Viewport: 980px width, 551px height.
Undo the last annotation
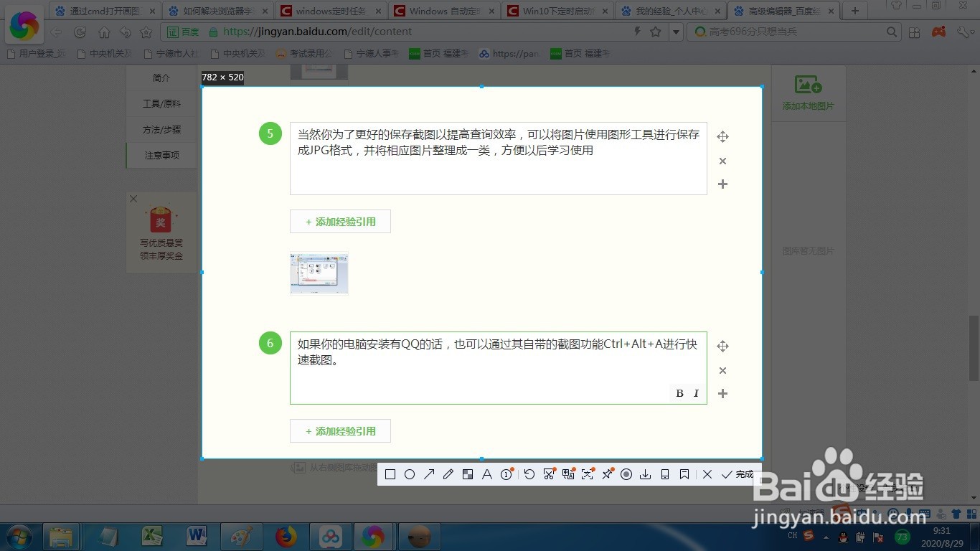(x=529, y=474)
